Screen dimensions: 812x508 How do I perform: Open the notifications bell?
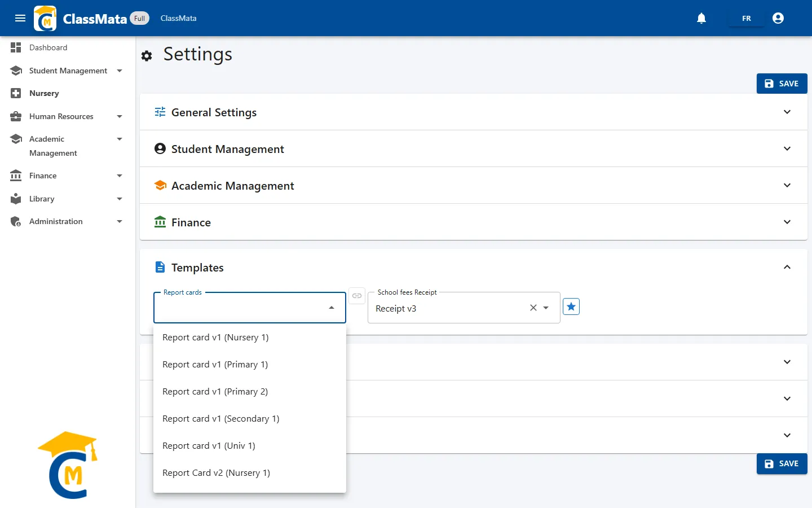click(701, 18)
